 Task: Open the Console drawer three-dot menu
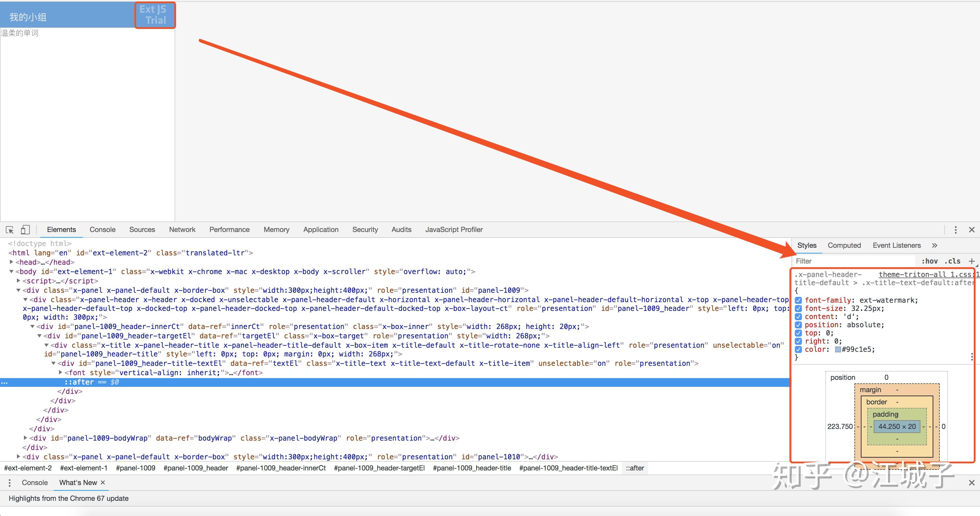[x=10, y=482]
